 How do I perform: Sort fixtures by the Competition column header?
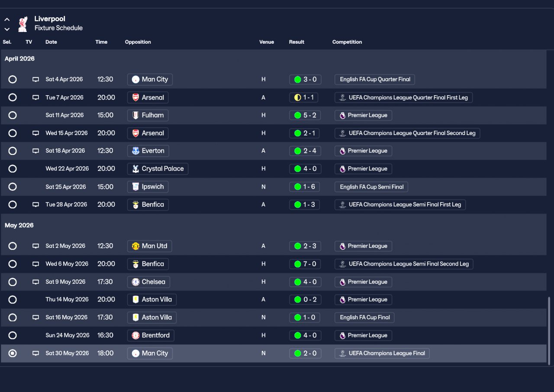[x=347, y=42]
